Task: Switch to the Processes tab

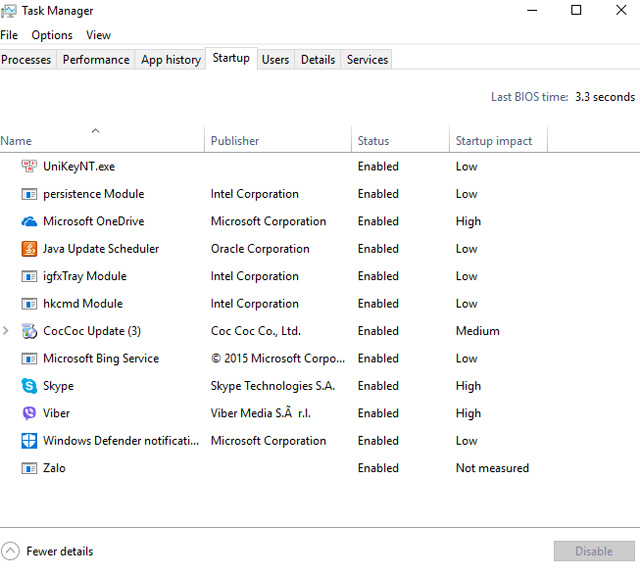Action: pos(26,60)
